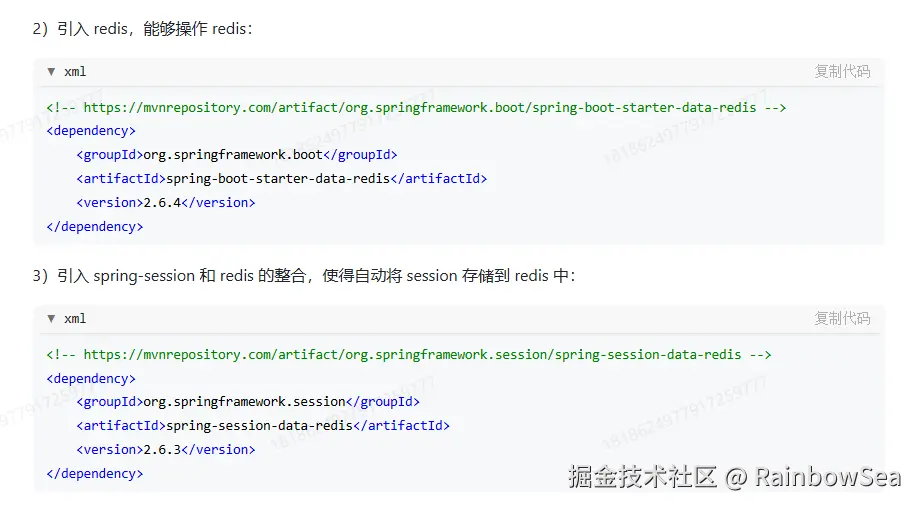Click closing dependency tag in second block
The width and height of the screenshot is (918, 507).
pos(94,474)
